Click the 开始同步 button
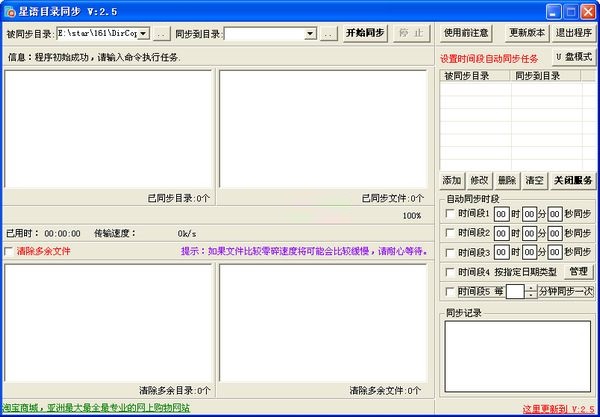Image resolution: width=600 pixels, height=417 pixels. (x=365, y=33)
